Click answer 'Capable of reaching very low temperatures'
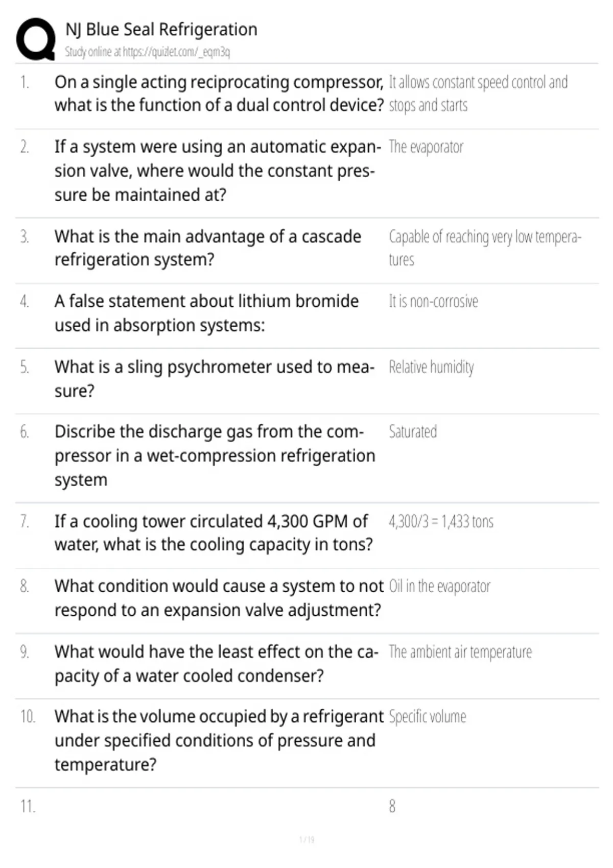613x868 pixels. tap(485, 248)
